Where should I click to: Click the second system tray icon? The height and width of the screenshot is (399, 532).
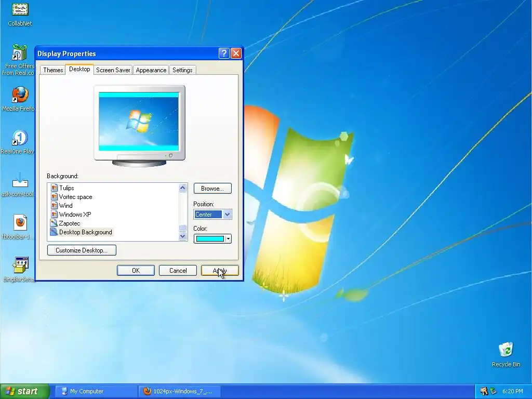[x=493, y=391]
